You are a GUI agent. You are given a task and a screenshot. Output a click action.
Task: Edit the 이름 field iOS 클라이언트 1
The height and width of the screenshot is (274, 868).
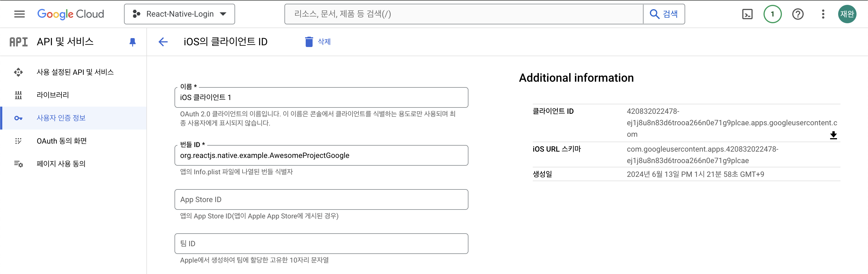coord(321,97)
